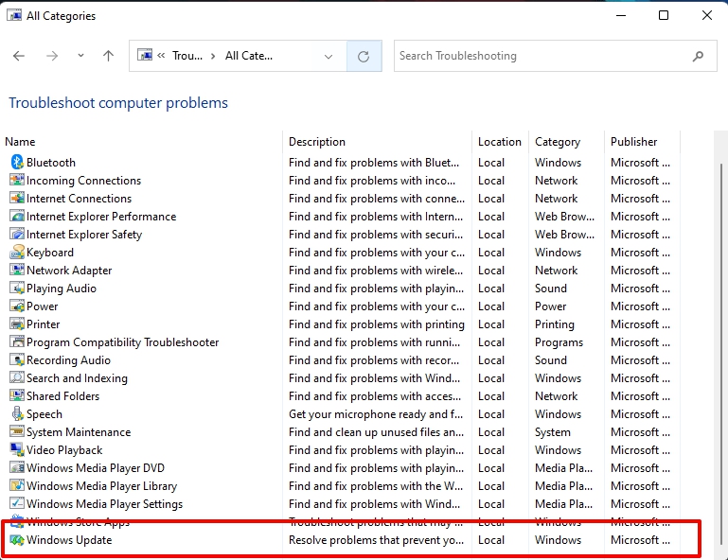Viewport: 728px width, 560px height.
Task: Launch the Network Adapter troubleshooter
Action: coord(69,271)
